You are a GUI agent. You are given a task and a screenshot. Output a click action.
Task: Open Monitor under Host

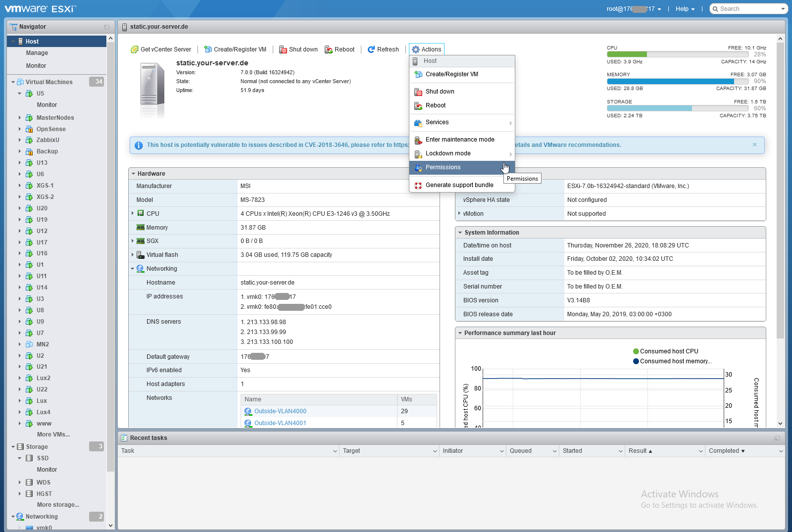tap(36, 66)
